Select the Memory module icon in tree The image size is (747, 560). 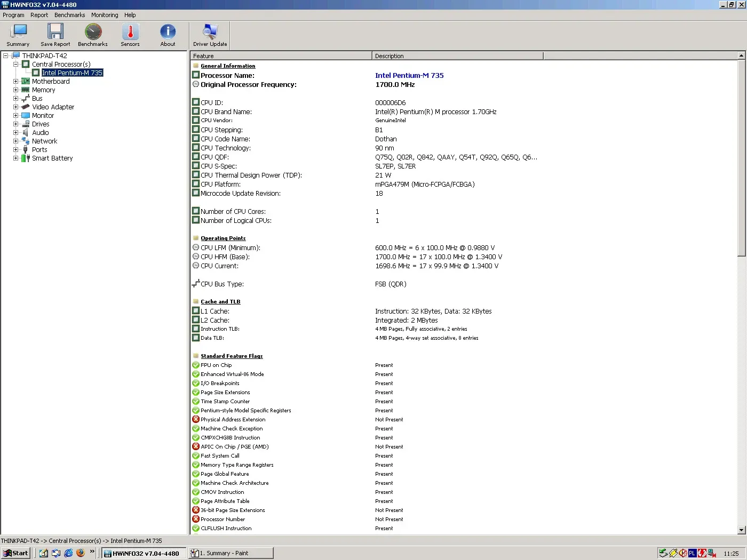click(26, 90)
